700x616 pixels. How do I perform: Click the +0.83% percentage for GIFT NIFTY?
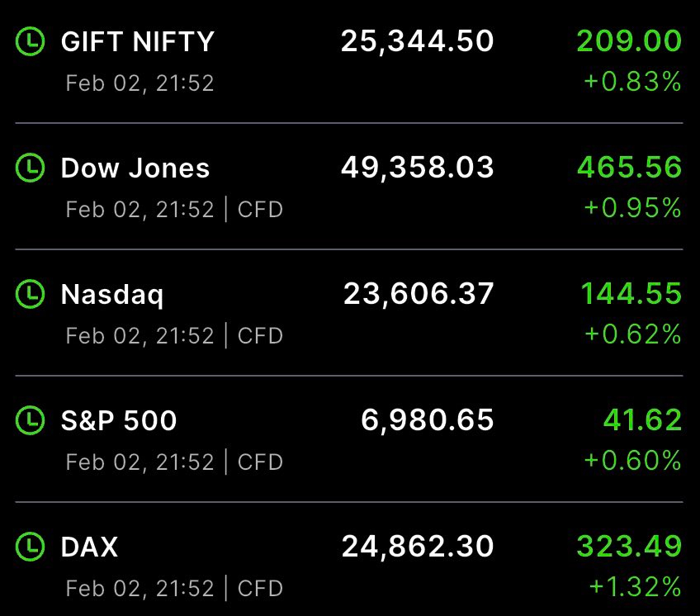(631, 82)
